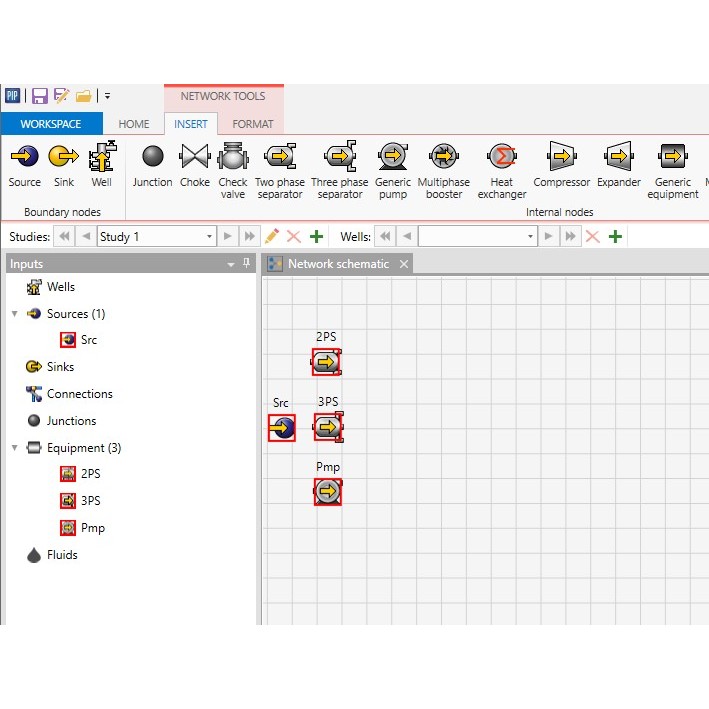
Task: Select the Pmp node on the schematic
Action: [327, 491]
